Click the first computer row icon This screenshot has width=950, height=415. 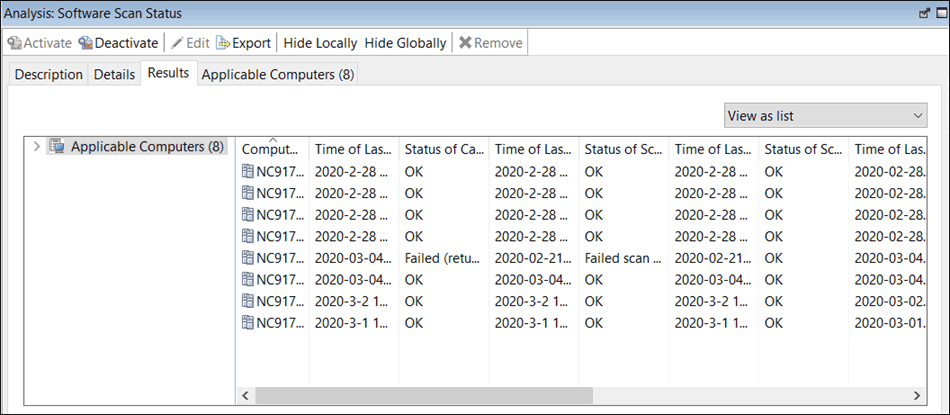[248, 171]
